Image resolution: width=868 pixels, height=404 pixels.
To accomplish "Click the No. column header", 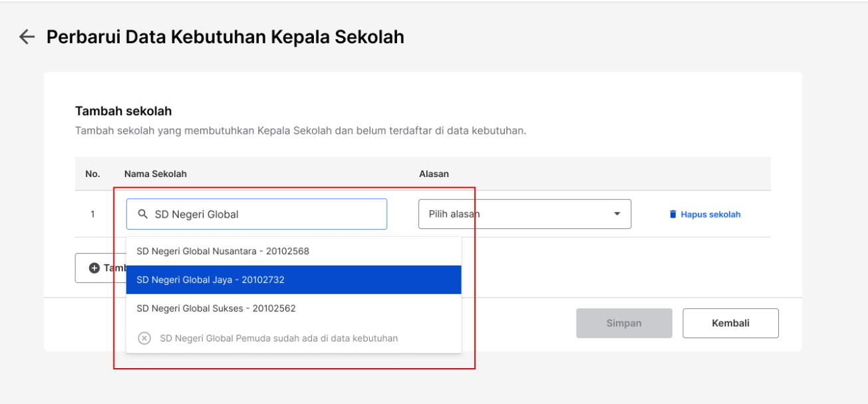I will point(92,174).
